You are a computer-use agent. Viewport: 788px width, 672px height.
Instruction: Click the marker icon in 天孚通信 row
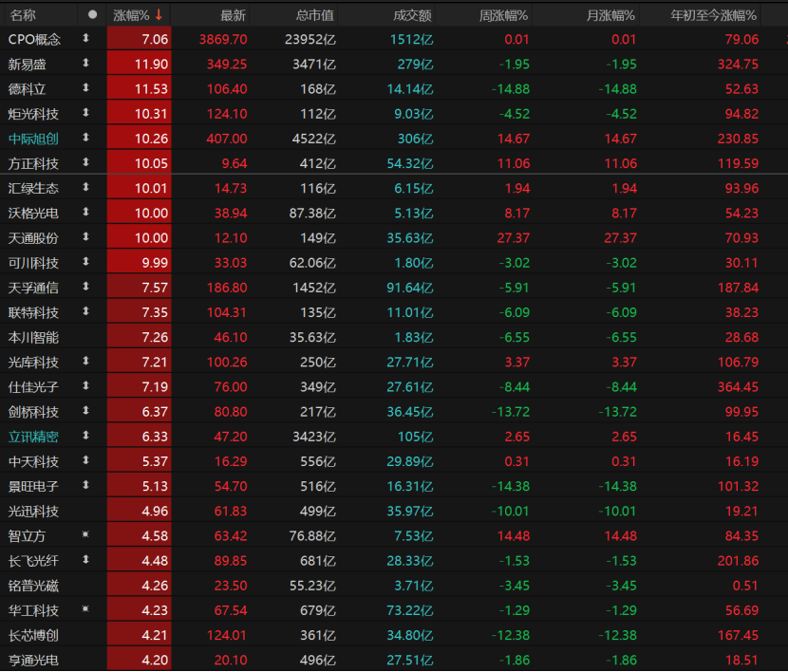point(85,287)
